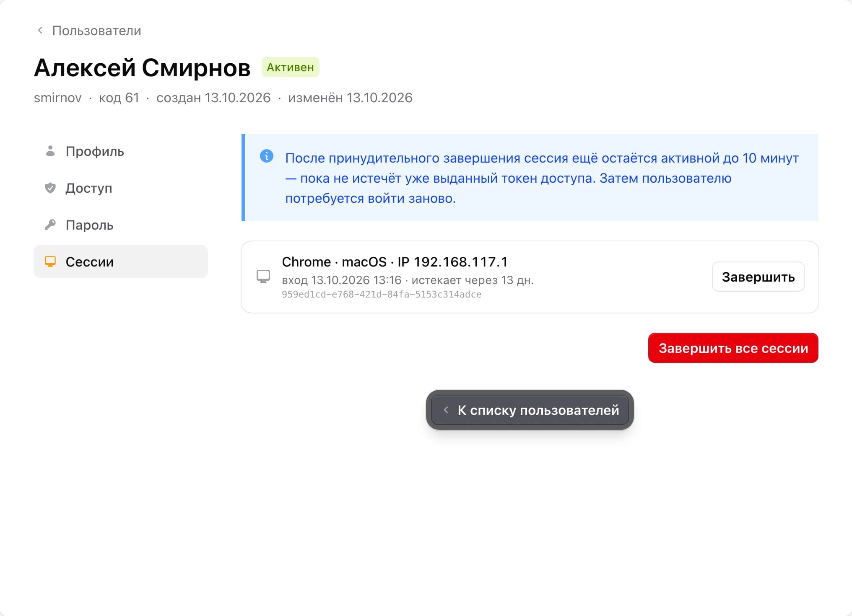
Task: Click the Chrome · macOS · IP 192.168.117.1 title
Action: click(395, 262)
